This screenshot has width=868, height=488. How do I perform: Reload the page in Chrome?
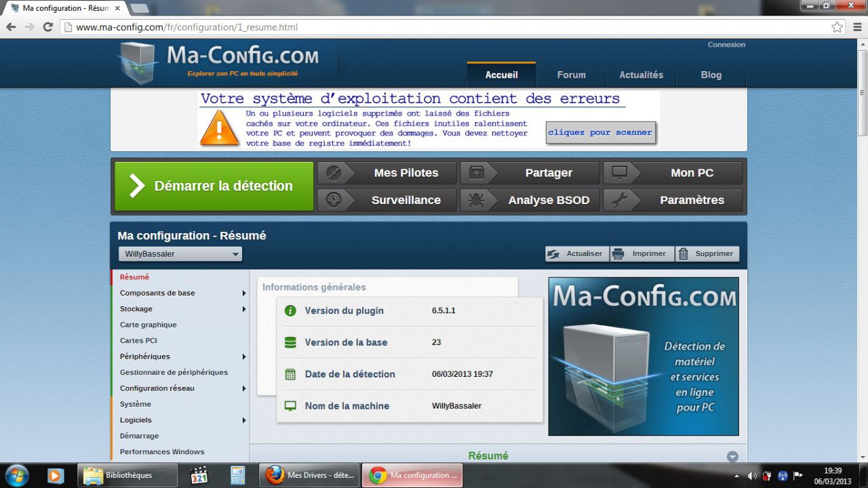(47, 27)
